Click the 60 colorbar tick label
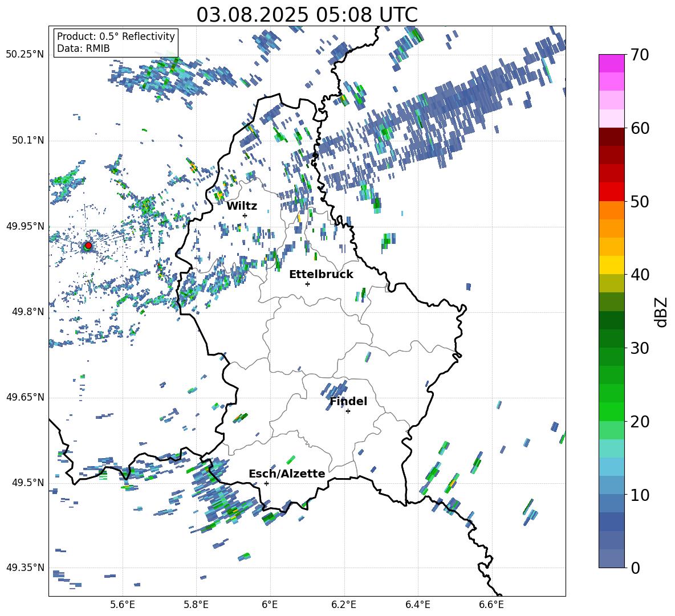The width and height of the screenshot is (675, 616). tap(640, 128)
